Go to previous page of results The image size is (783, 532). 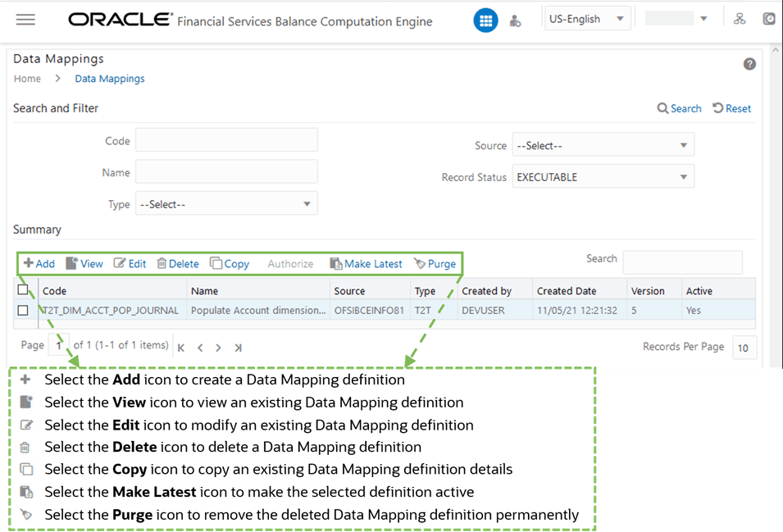coord(200,348)
